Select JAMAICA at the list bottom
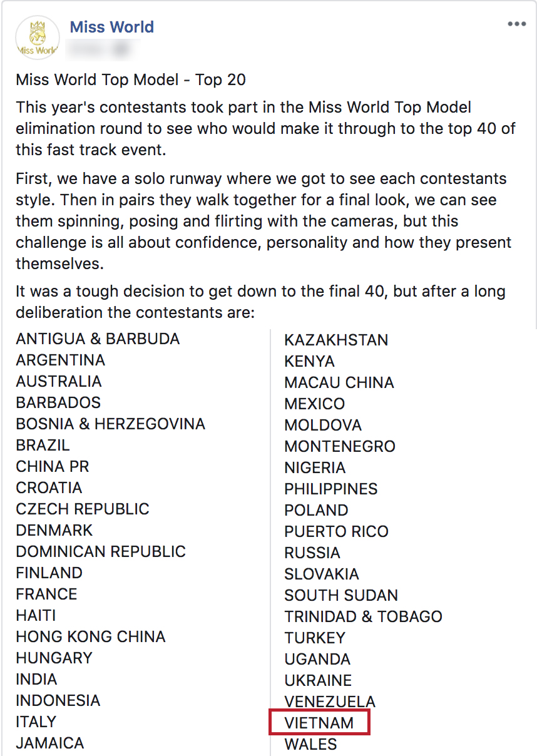 tap(50, 743)
